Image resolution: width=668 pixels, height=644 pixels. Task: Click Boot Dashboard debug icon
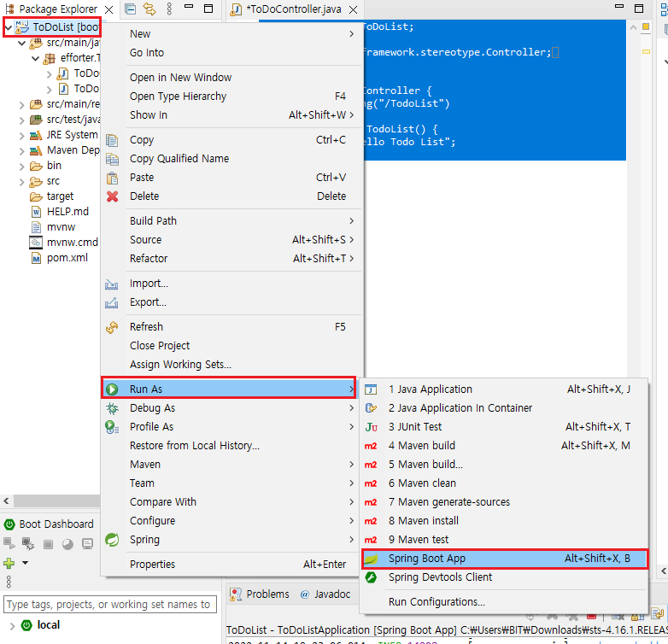click(x=28, y=544)
